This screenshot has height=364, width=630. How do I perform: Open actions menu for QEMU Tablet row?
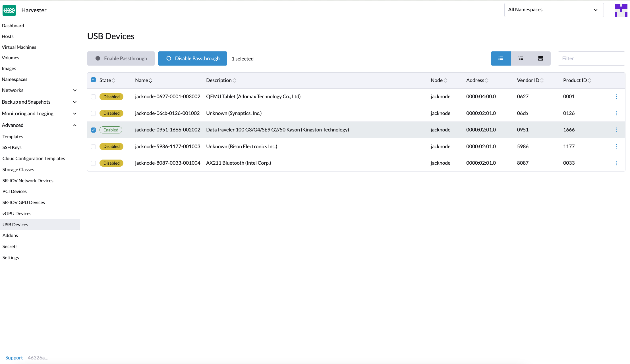point(616,97)
